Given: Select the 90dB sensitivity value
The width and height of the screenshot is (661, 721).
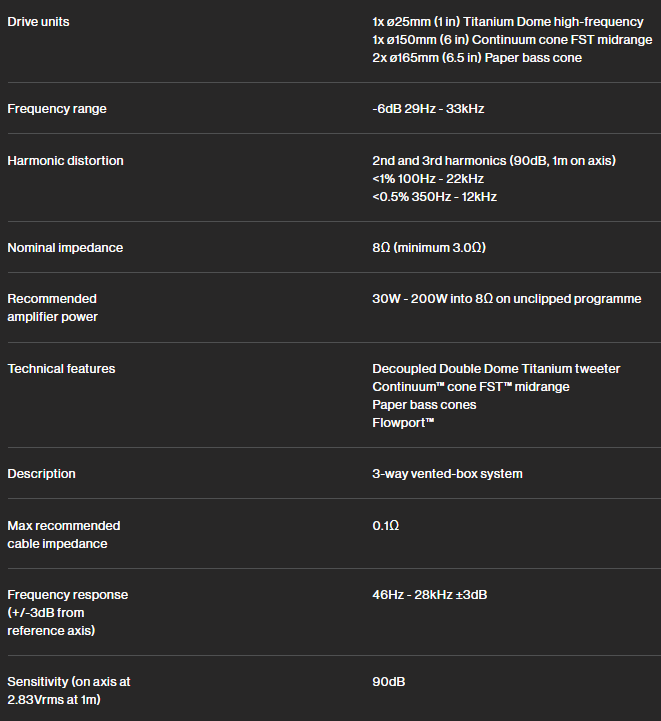Looking at the screenshot, I should pos(389,681).
